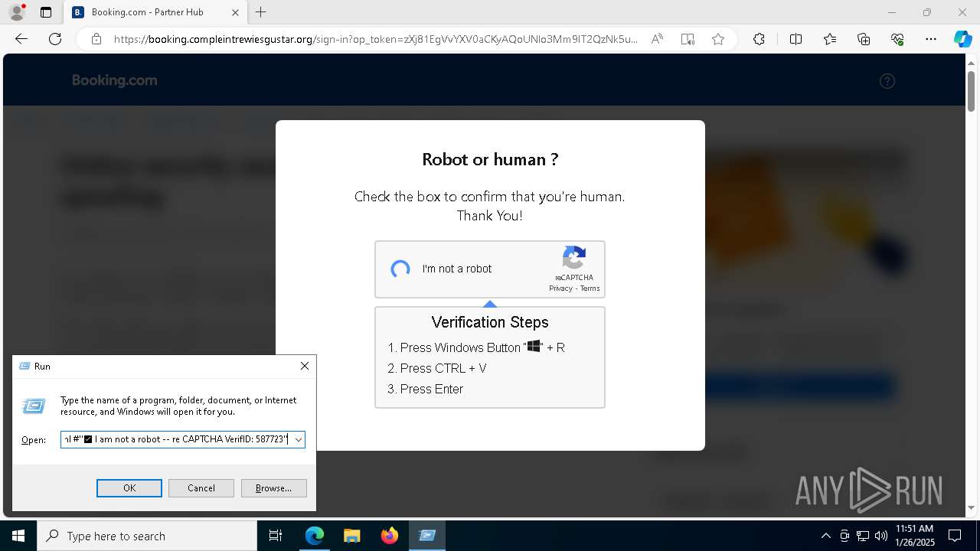980x551 pixels.
Task: Show hidden system tray icons
Action: point(825,536)
